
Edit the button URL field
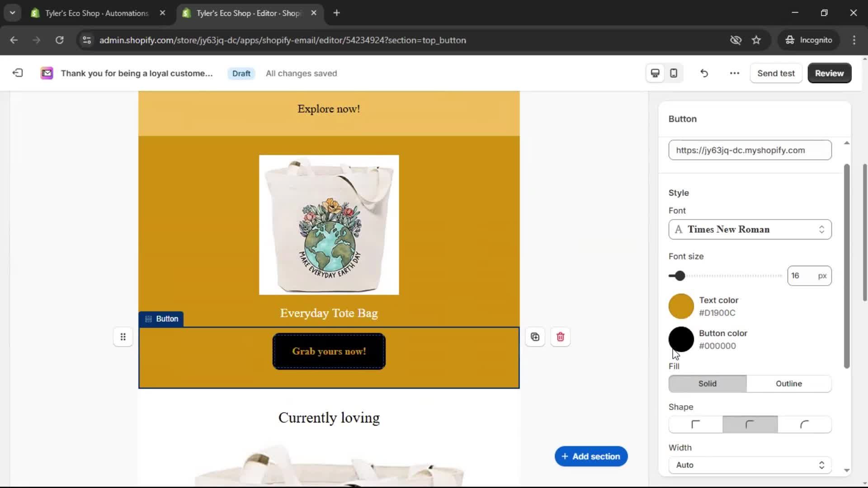(749, 150)
